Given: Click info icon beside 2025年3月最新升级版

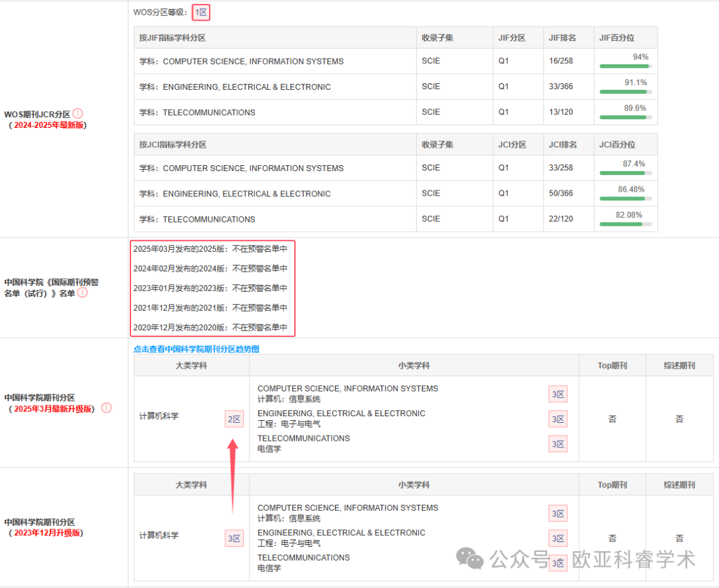Looking at the screenshot, I should pyautogui.click(x=107, y=408).
